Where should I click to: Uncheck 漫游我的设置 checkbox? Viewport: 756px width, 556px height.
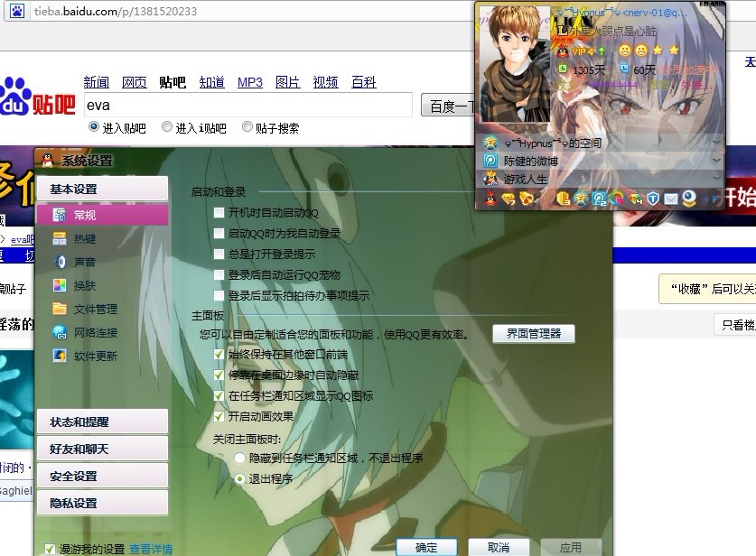coord(50,549)
